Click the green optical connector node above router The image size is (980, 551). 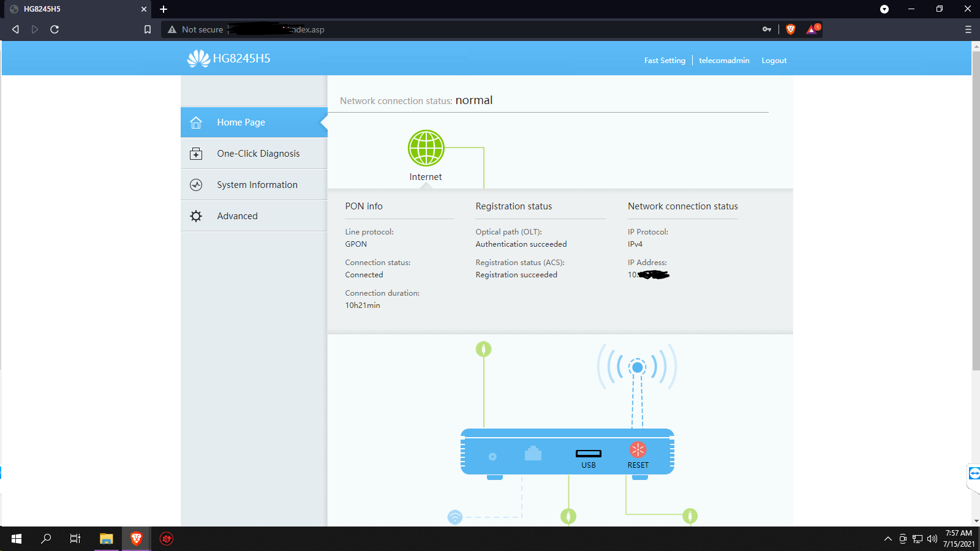pyautogui.click(x=484, y=349)
